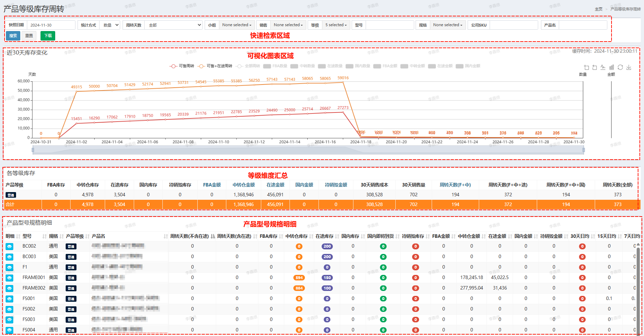Switch chart to line view
The width and height of the screenshot is (644, 336).
click(603, 67)
